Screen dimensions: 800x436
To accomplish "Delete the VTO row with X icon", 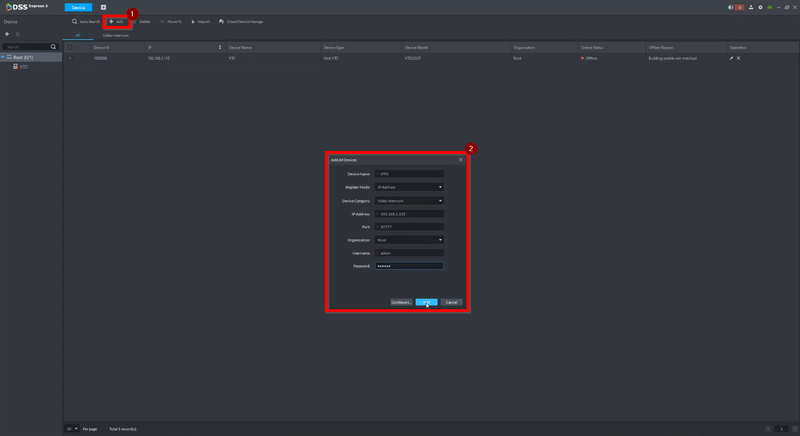I will [738, 58].
